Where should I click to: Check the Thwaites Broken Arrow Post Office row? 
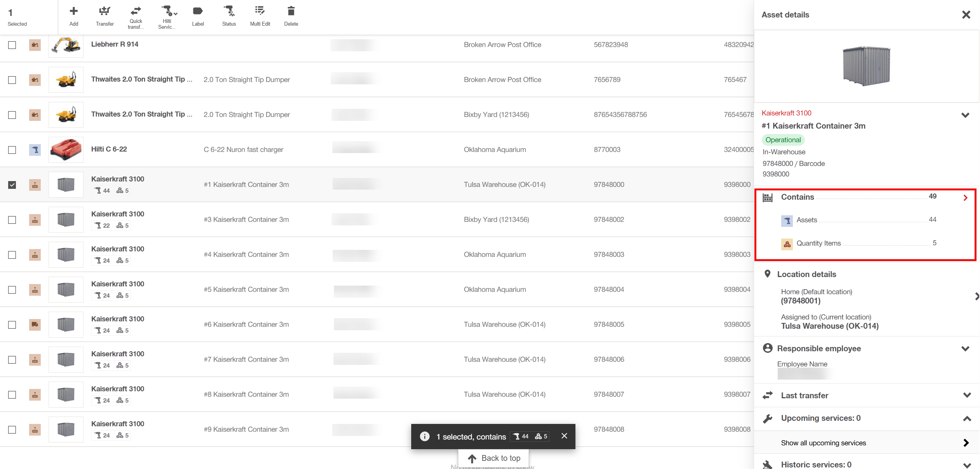point(12,80)
